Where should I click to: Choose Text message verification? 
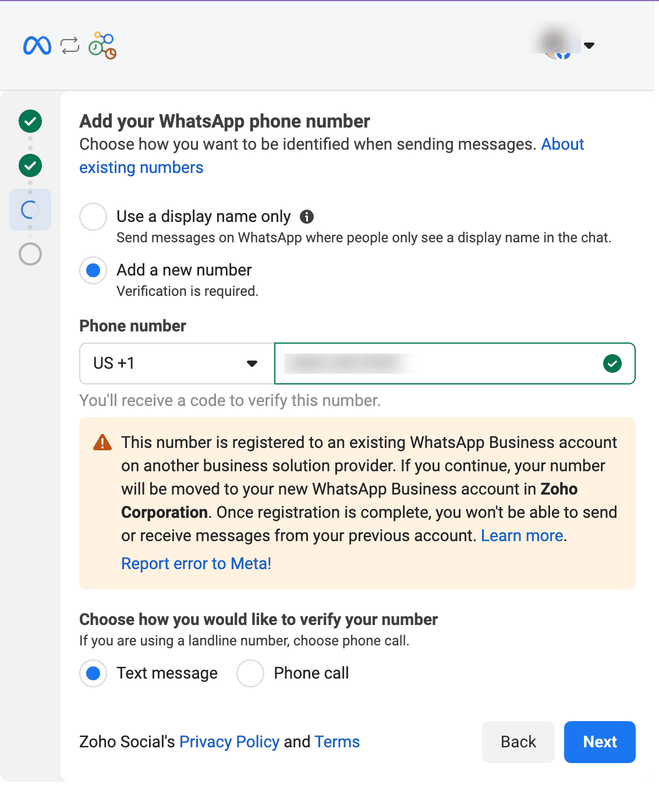coord(93,673)
